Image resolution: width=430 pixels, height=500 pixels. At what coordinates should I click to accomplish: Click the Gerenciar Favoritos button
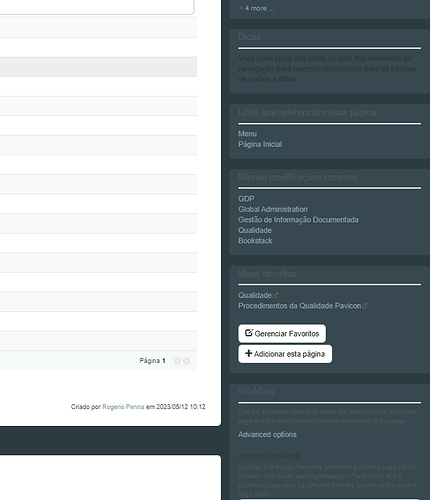282,333
